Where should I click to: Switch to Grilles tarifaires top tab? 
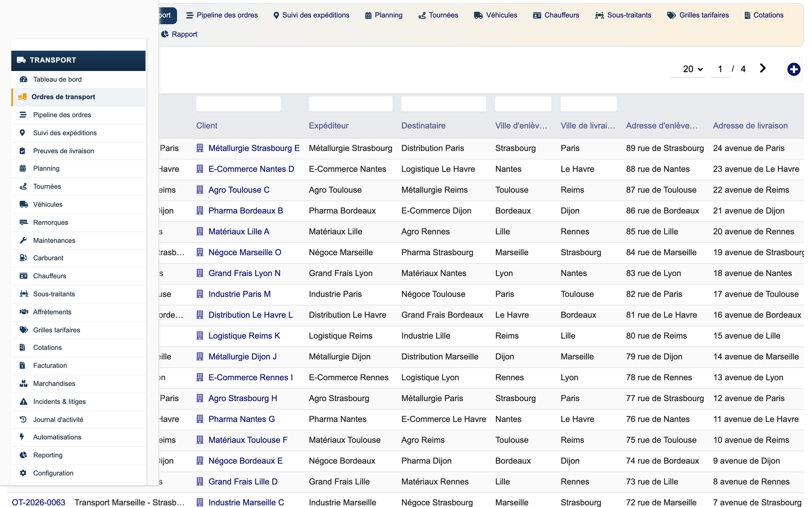[698, 15]
